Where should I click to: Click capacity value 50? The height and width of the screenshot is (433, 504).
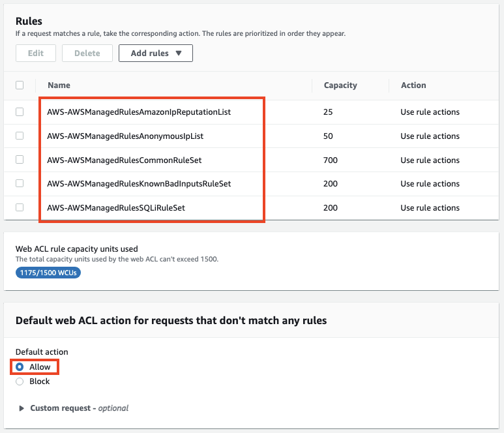(x=328, y=136)
